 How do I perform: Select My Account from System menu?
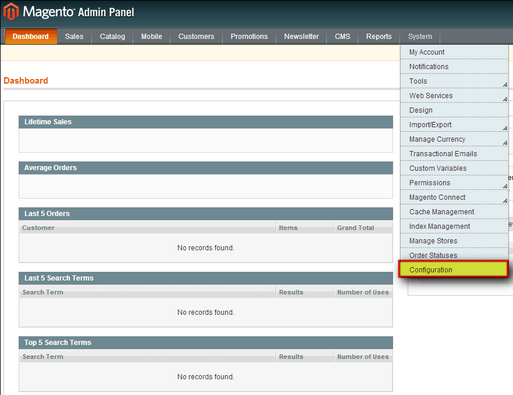454,52
